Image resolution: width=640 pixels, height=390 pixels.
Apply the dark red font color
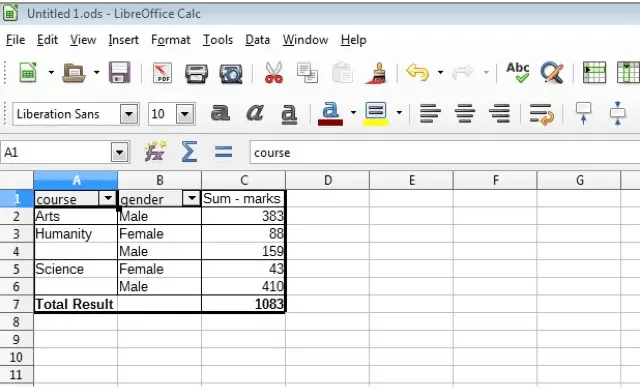[x=330, y=114]
